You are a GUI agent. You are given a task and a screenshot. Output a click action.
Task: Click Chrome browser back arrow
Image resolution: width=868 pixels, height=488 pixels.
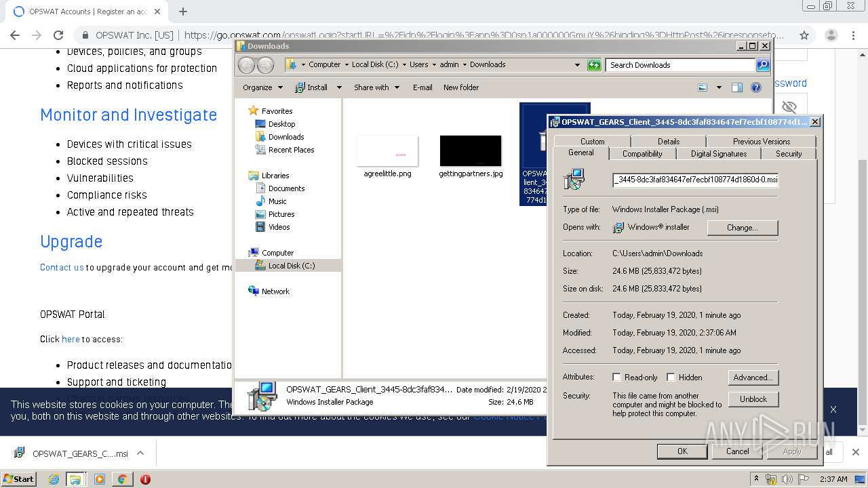pos(15,35)
